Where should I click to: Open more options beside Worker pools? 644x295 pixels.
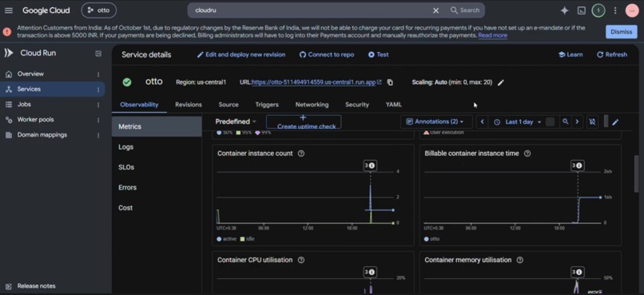click(98, 120)
